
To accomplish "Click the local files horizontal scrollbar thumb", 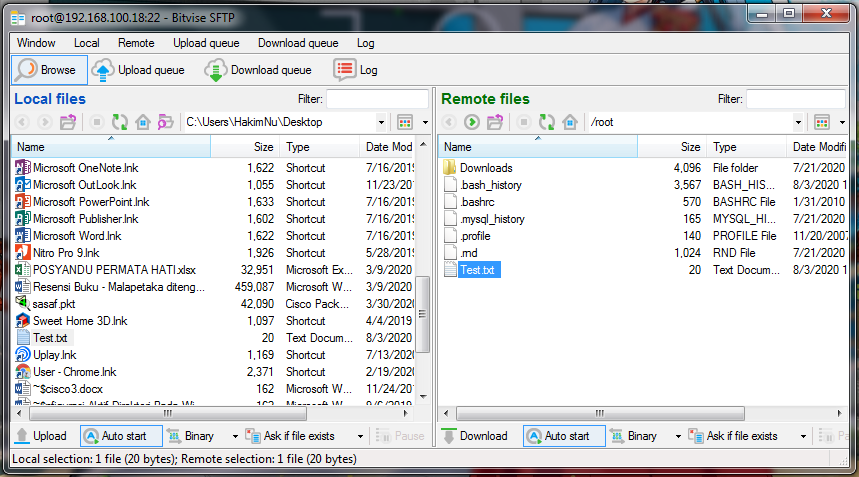I will point(168,413).
